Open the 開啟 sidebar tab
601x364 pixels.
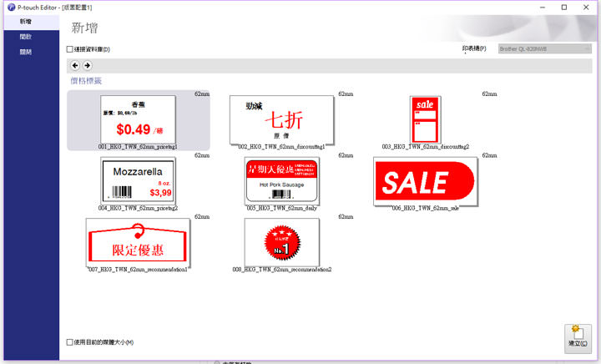[27, 36]
